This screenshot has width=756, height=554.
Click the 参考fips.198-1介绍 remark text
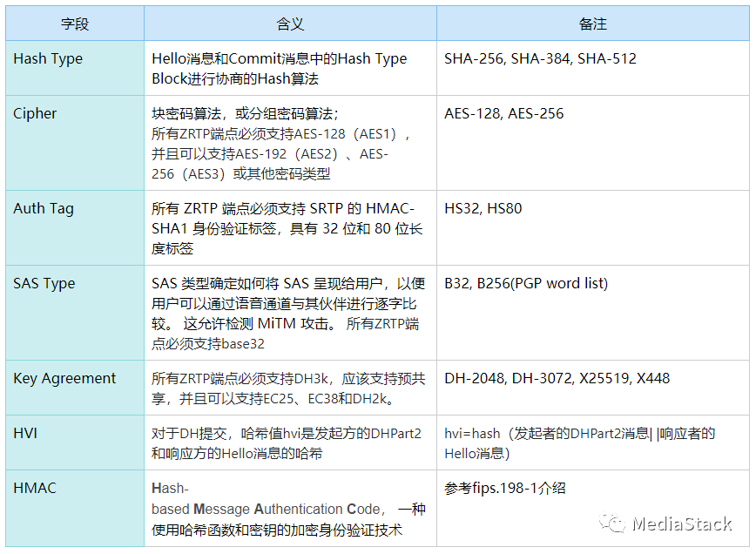pyautogui.click(x=505, y=489)
